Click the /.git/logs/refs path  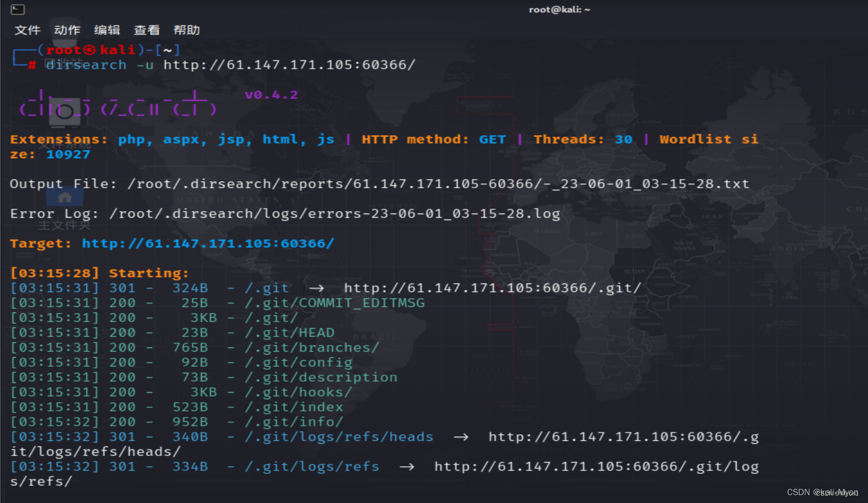(x=312, y=466)
